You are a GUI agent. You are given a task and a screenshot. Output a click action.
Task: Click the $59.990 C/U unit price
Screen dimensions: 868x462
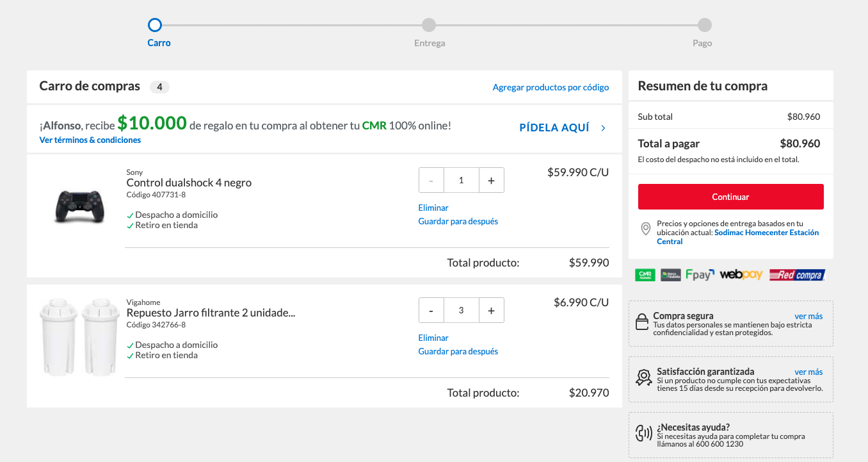click(578, 172)
